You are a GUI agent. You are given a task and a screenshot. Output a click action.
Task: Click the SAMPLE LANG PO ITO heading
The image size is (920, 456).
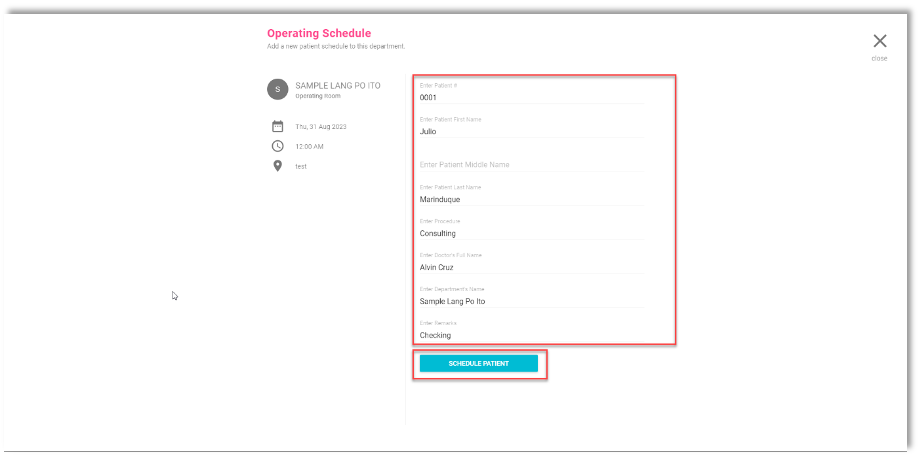coord(338,86)
